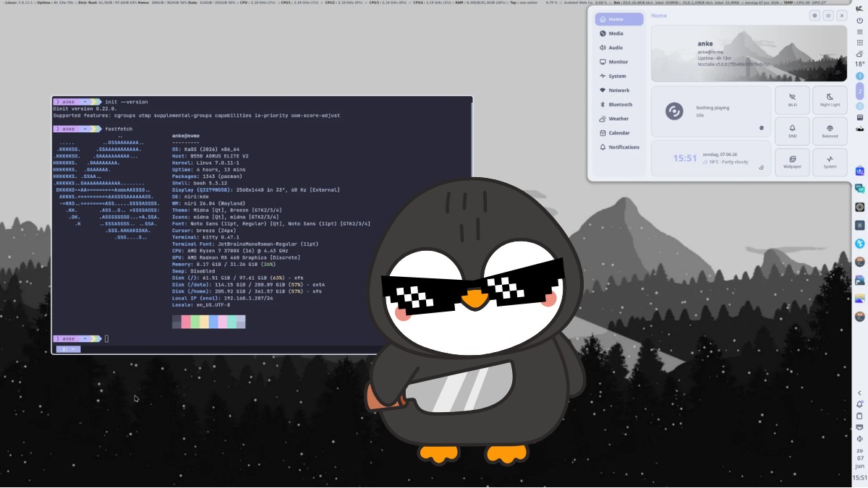Open the settings gear in the Home panel header

point(814,15)
